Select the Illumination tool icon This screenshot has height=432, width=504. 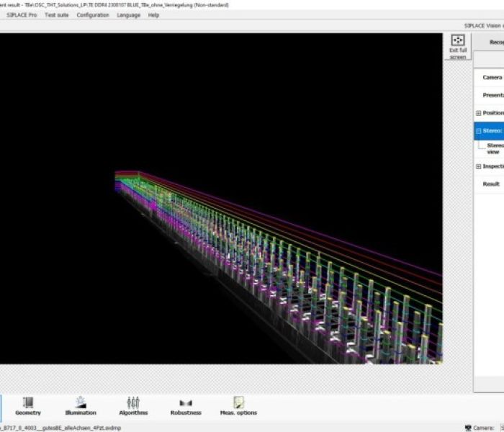tap(81, 403)
